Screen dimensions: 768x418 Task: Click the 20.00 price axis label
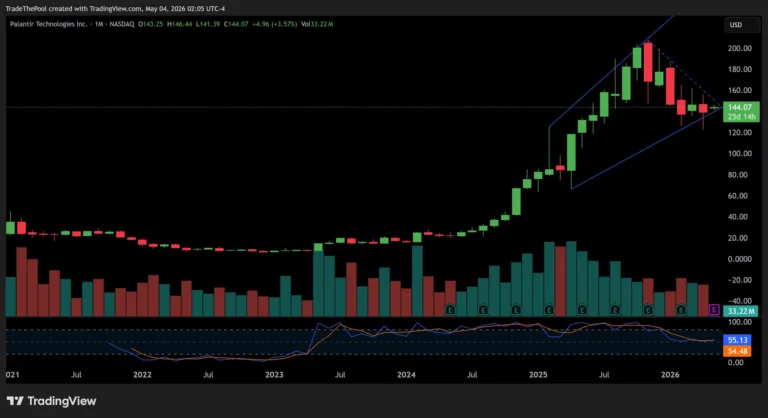pyautogui.click(x=738, y=238)
